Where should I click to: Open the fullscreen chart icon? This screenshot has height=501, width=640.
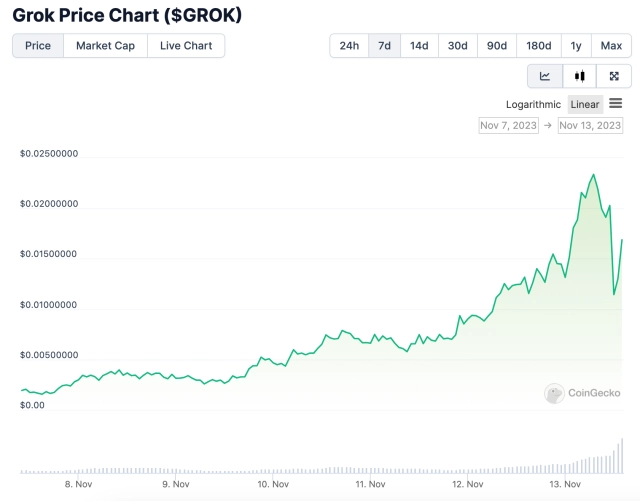click(x=614, y=76)
